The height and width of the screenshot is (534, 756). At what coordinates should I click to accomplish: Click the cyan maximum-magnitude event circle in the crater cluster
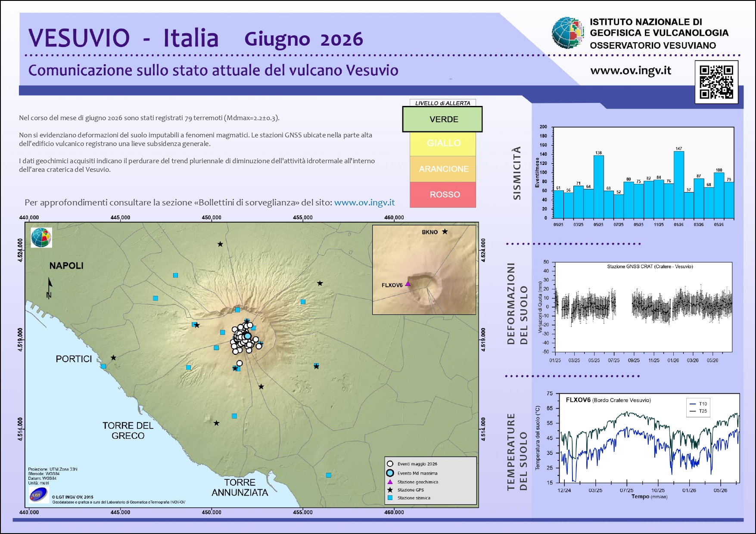[x=247, y=336]
